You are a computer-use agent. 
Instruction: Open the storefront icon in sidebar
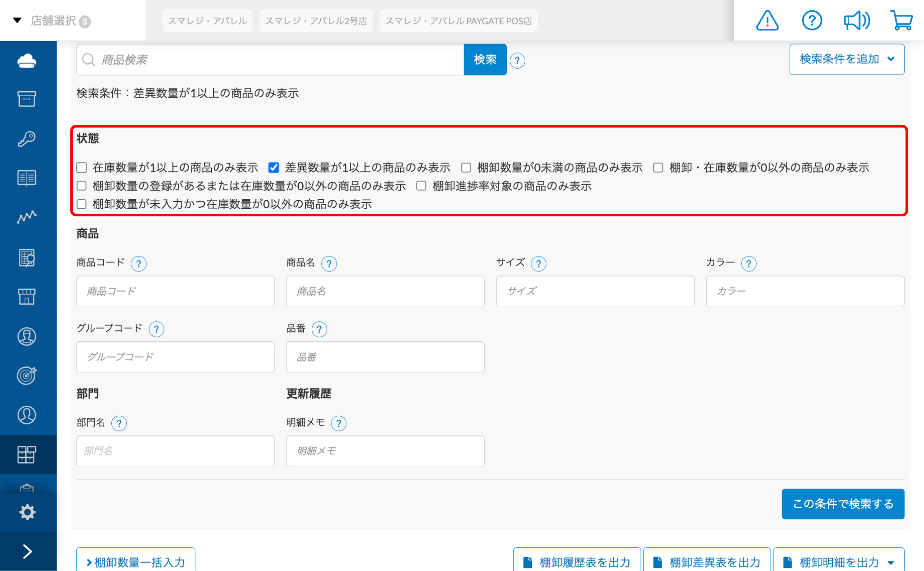27,296
